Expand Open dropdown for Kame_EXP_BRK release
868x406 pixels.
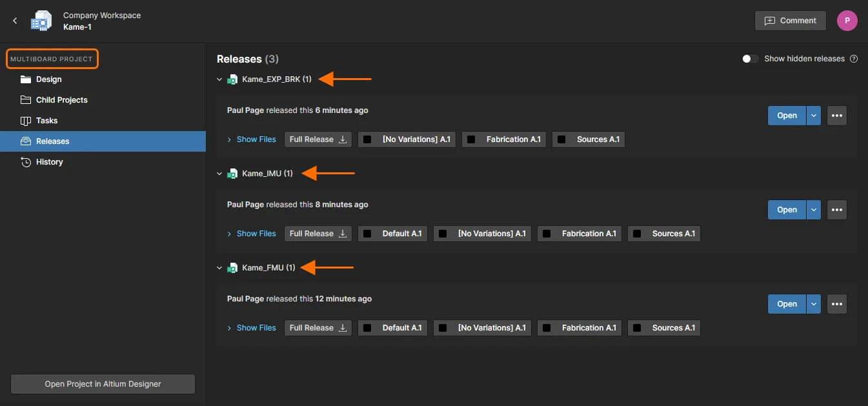coord(814,116)
